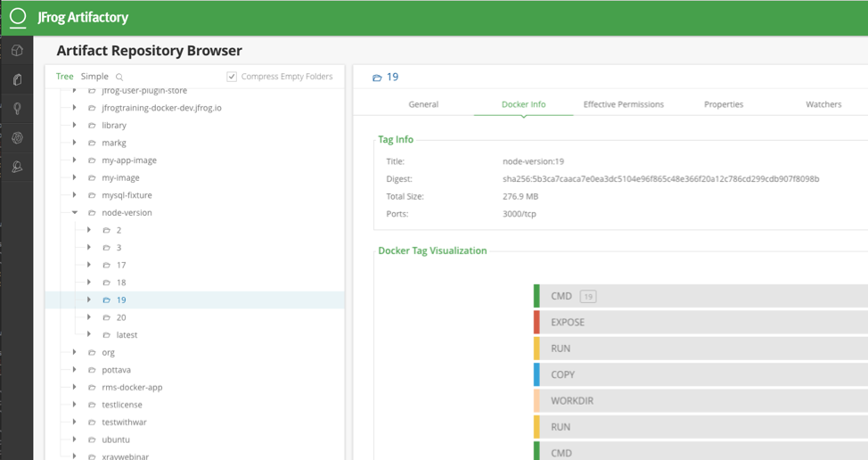Switch the browser to Tree view
The image size is (868, 460).
pyautogui.click(x=65, y=77)
